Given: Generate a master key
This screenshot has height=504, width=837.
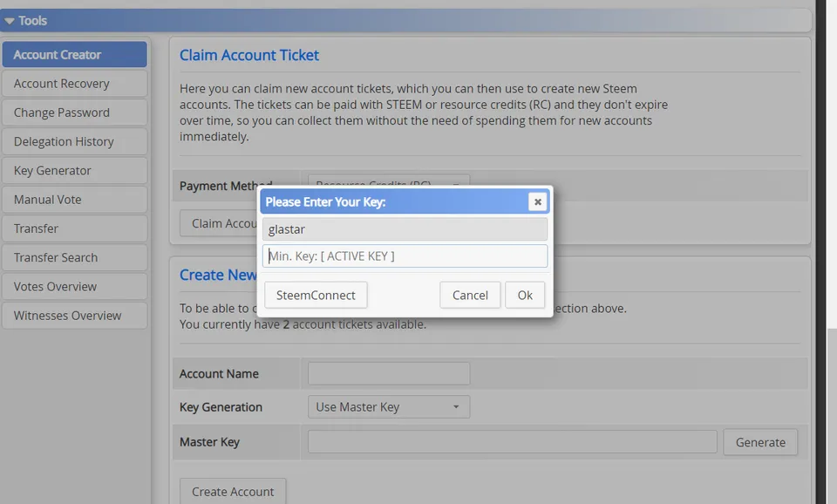Looking at the screenshot, I should pos(760,442).
